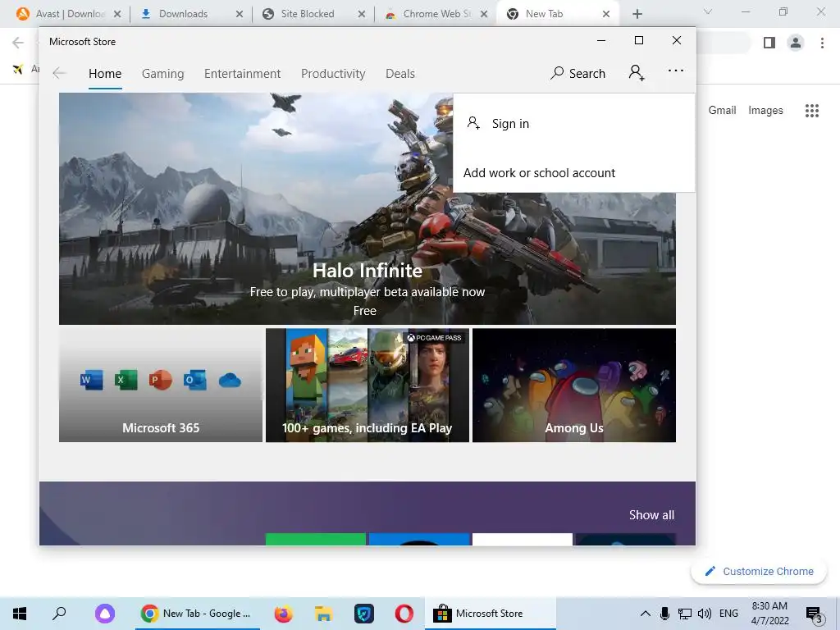The image size is (840, 630).
Task: Open network tray icon
Action: pyautogui.click(x=685, y=614)
